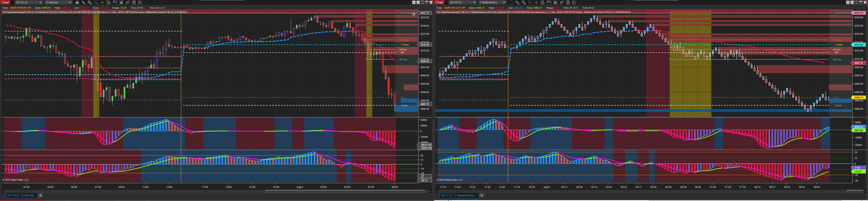
Task: Open Strategies icon in the 15 Minute chart
Action: [x=128, y=2]
